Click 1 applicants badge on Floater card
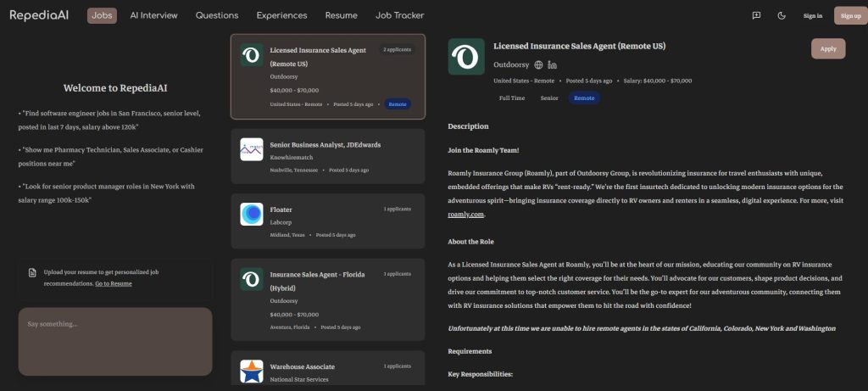Screen dimensions: 868x391 398,209
